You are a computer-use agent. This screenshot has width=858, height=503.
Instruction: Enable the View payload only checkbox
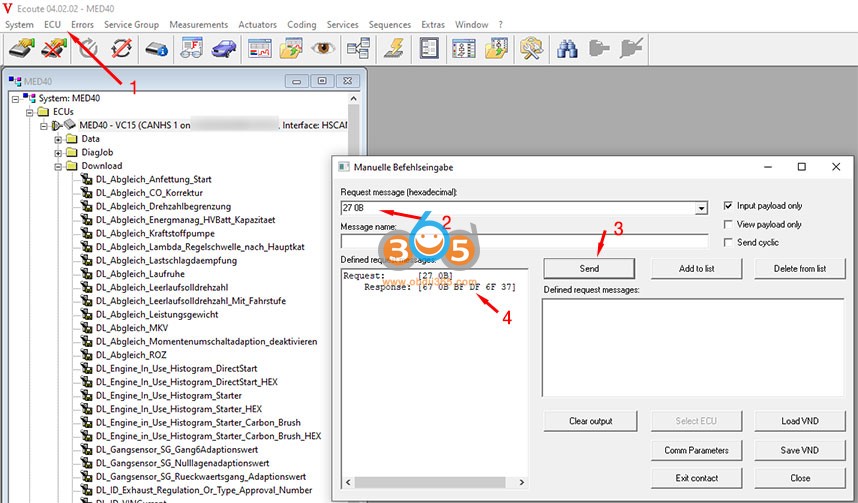[728, 224]
